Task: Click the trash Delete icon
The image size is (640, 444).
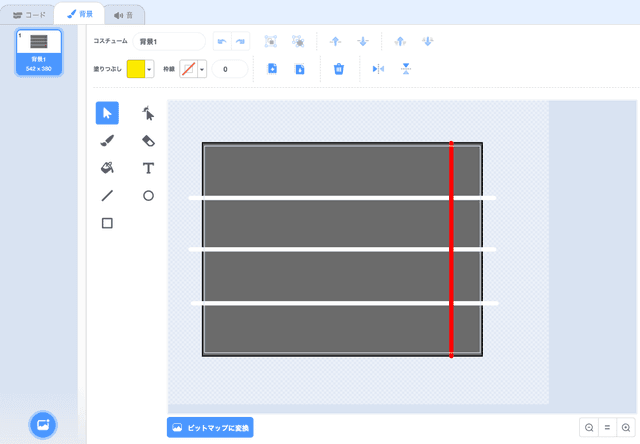Action: (x=339, y=69)
